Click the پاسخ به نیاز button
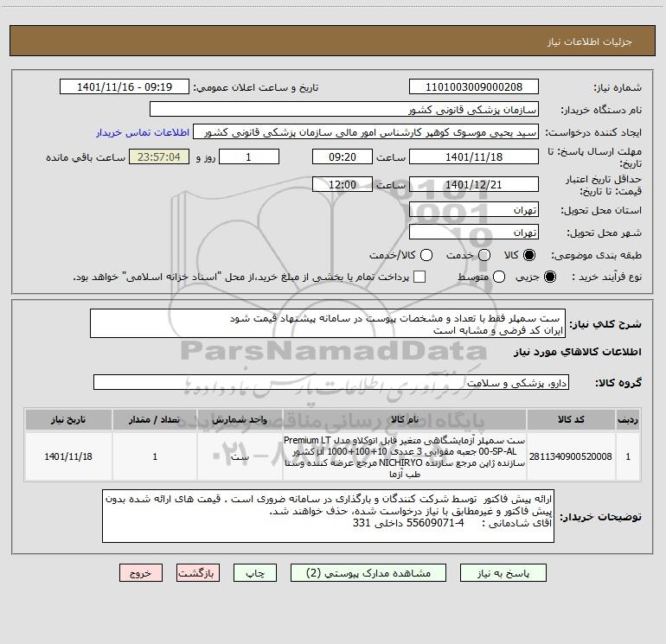This screenshot has width=666, height=644. click(503, 573)
